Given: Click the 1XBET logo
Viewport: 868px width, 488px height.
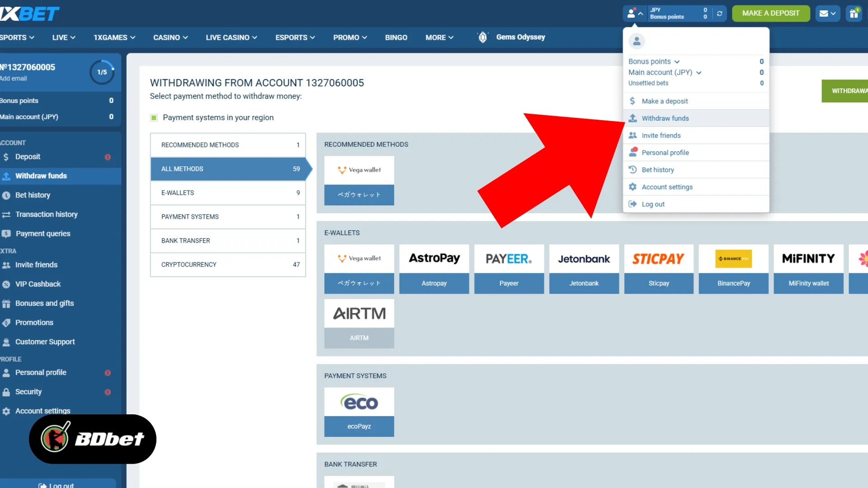Looking at the screenshot, I should click(x=30, y=14).
